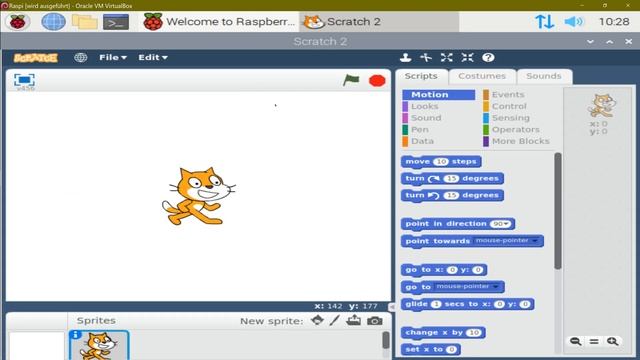Click the Scratch logo
Image resolution: width=640 pixels, height=360 pixels.
click(36, 58)
